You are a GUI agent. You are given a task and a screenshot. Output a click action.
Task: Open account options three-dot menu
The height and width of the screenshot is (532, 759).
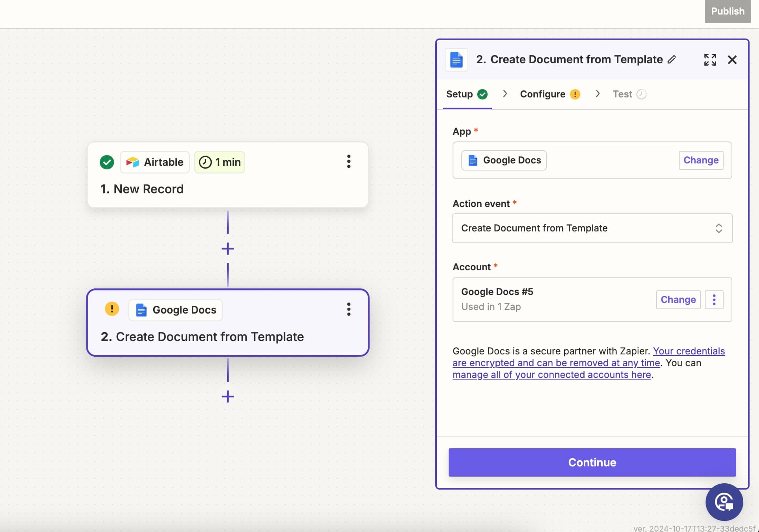click(x=714, y=300)
